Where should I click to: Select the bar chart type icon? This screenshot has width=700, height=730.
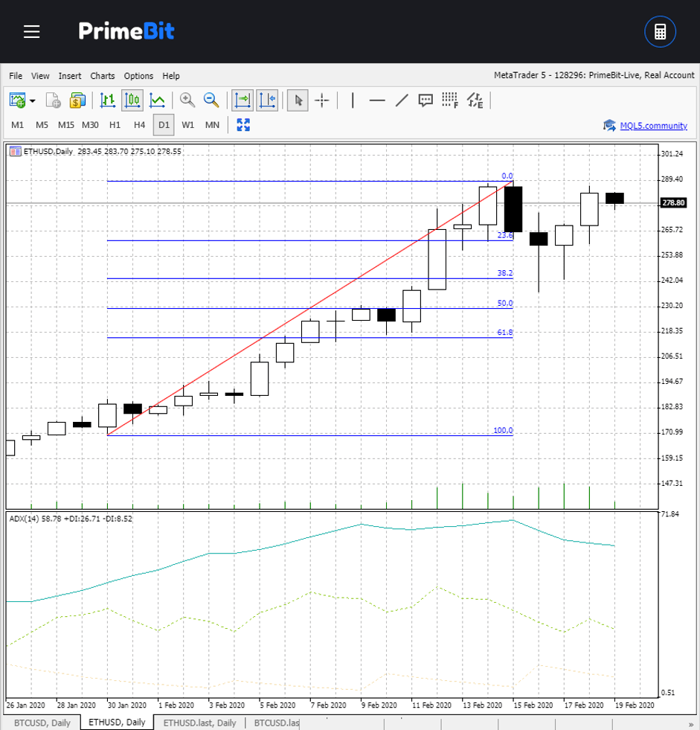tap(108, 100)
